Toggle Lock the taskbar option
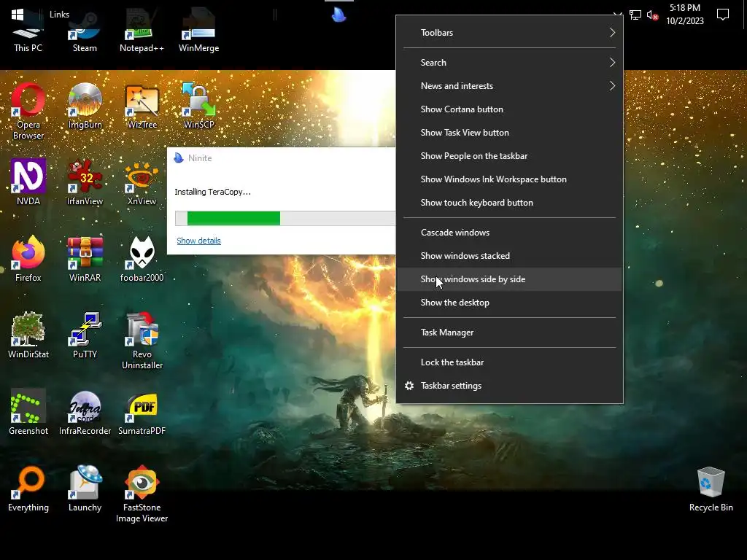The width and height of the screenshot is (747, 560). tap(509, 362)
